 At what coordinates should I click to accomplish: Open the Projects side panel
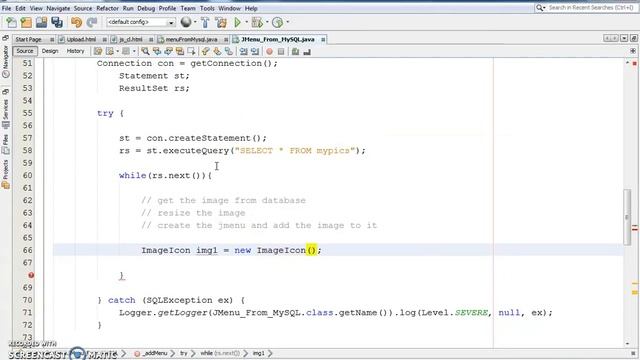click(5, 174)
